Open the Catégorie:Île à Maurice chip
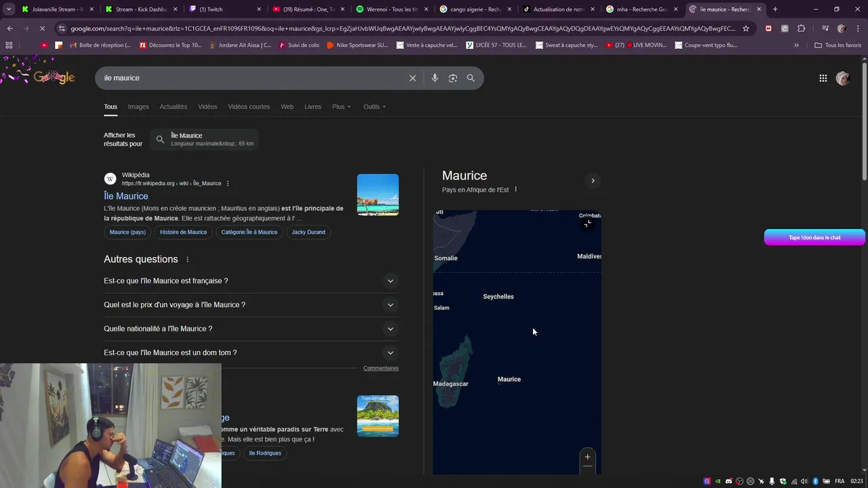Screen dimensions: 868x488 click(x=249, y=232)
